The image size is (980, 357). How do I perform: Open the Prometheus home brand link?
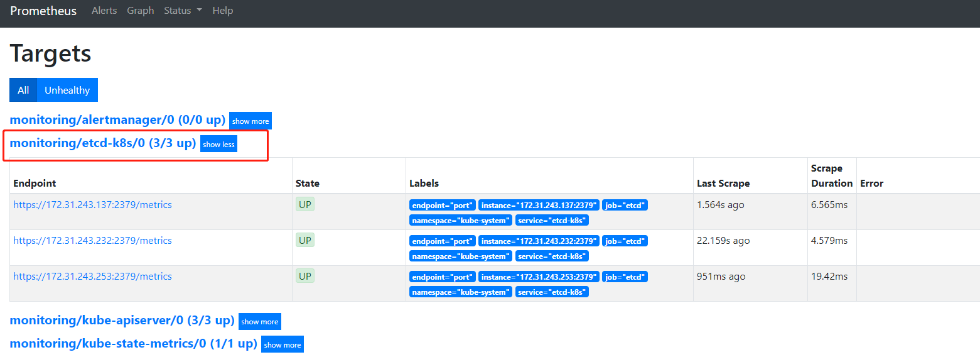pyautogui.click(x=43, y=11)
